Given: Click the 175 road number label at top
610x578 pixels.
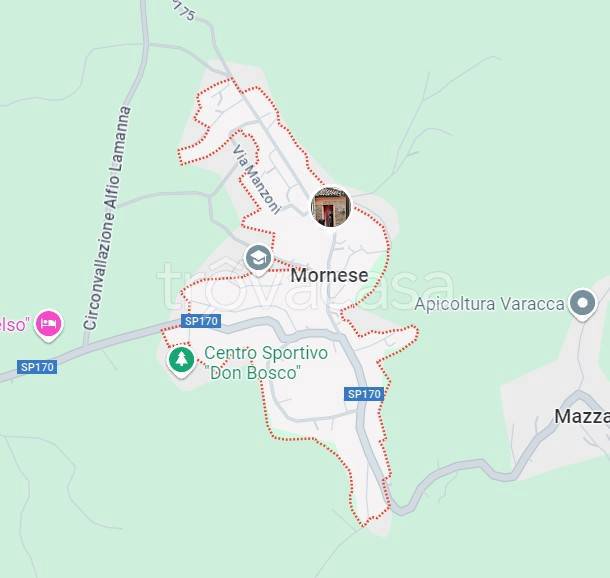Looking at the screenshot, I should tap(183, 10).
